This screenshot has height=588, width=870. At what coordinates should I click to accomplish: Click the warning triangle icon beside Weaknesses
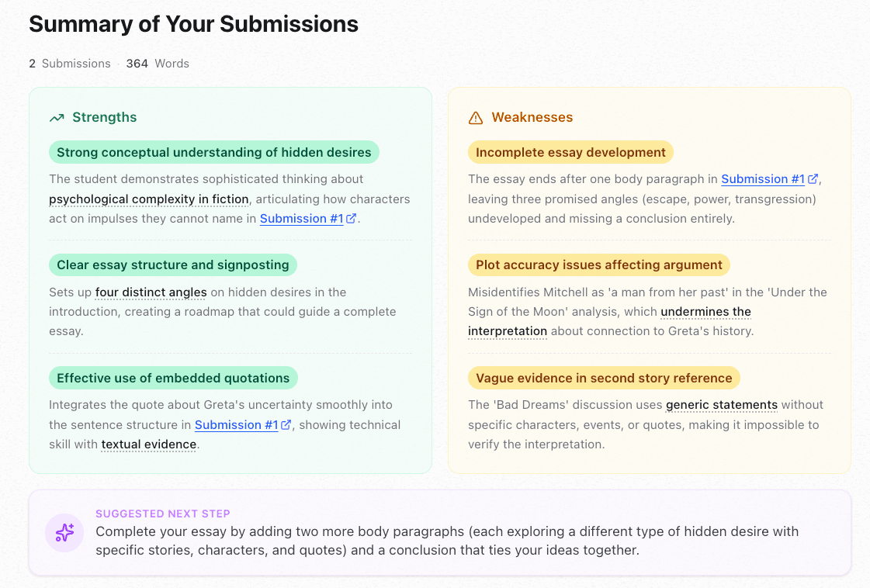[476, 117]
